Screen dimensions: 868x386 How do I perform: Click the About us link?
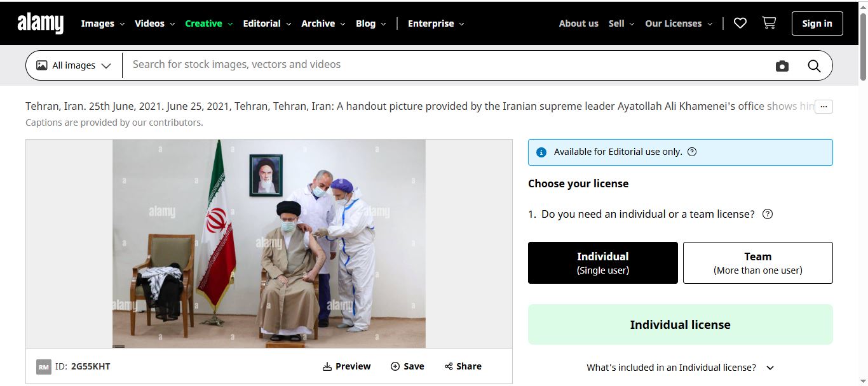(578, 23)
